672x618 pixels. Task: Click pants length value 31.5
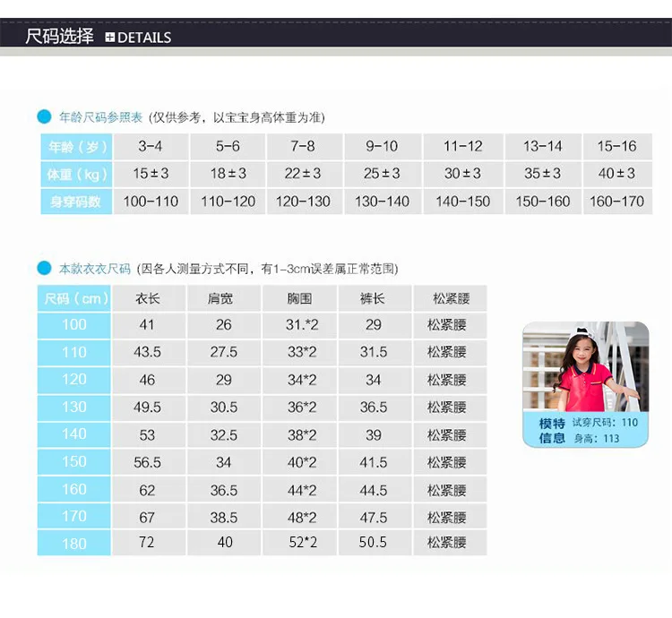[375, 353]
